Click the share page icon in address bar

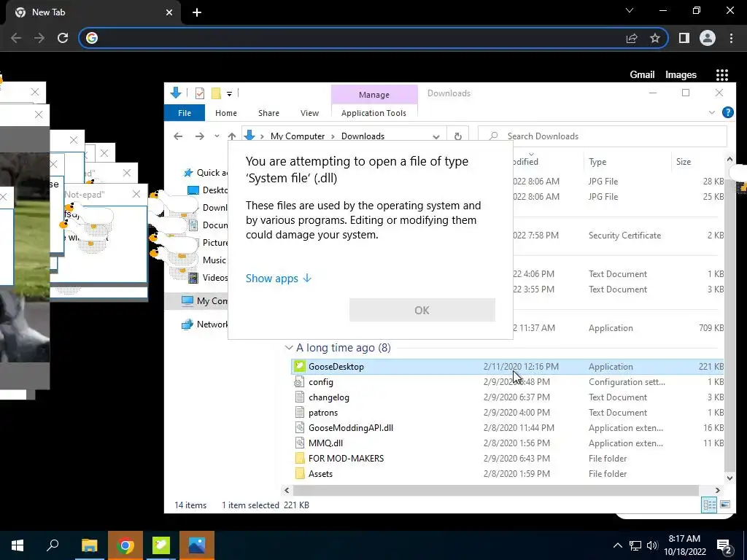click(x=632, y=38)
